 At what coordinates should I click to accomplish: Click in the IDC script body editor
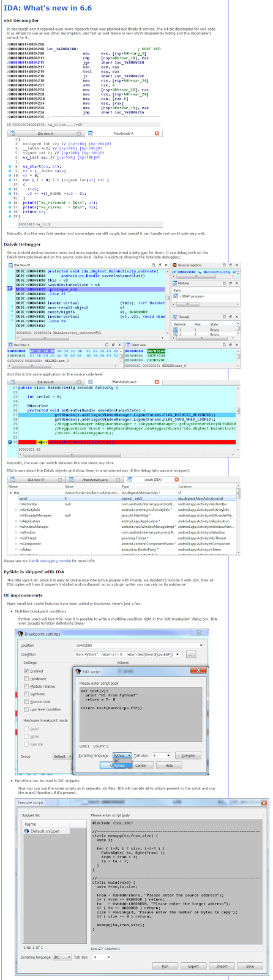coord(176,882)
